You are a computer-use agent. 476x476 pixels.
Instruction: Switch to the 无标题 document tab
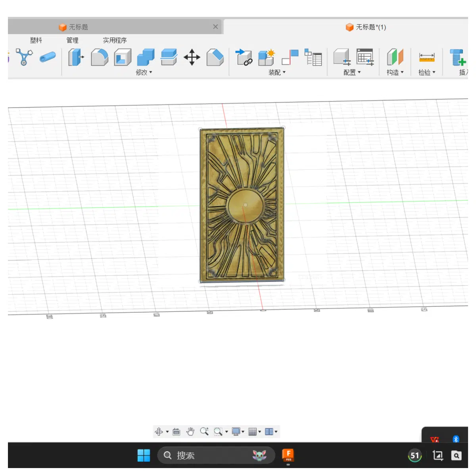click(115, 27)
